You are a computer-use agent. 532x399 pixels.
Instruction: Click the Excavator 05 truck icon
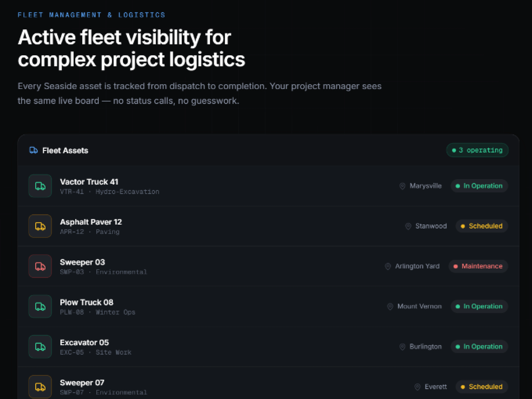(x=40, y=347)
